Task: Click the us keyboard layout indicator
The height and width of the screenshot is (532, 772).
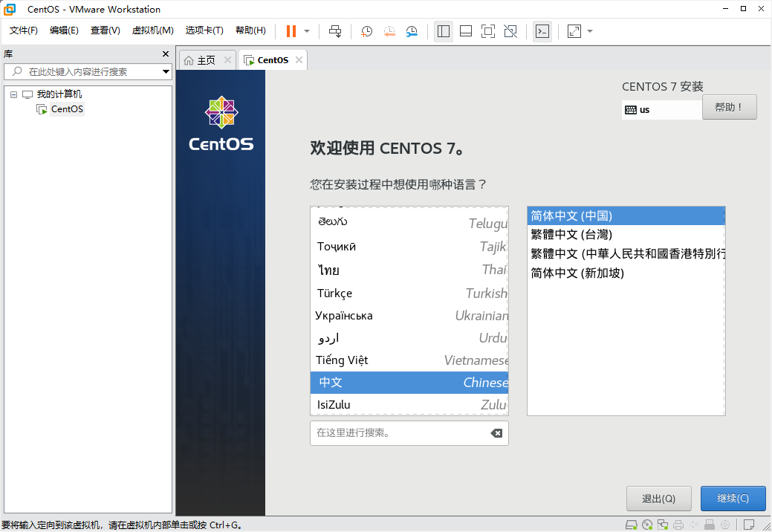Action: tap(662, 110)
